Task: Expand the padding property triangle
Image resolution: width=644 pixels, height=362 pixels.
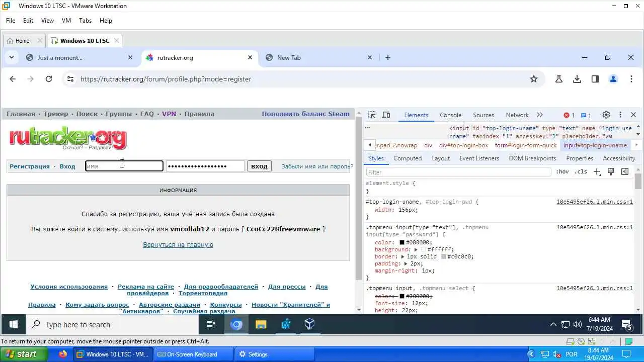Action: click(406, 263)
